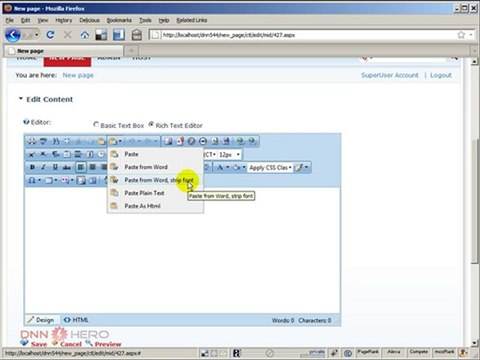Click the New page breadcrumb link
Viewport: 480px width, 360px height.
click(78, 75)
